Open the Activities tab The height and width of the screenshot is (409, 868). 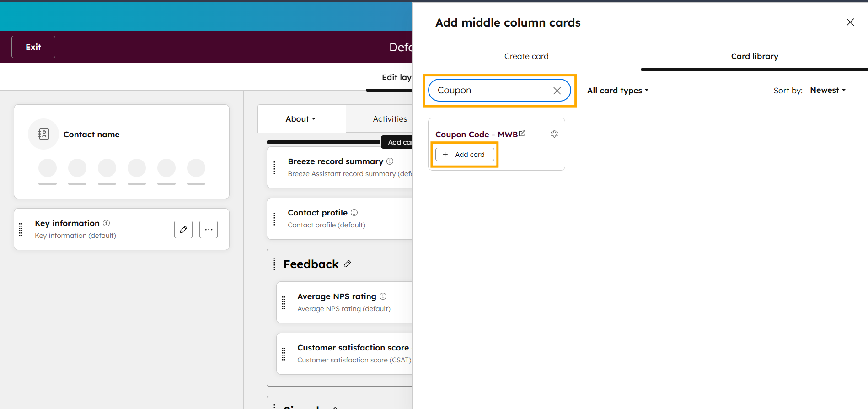tap(390, 119)
